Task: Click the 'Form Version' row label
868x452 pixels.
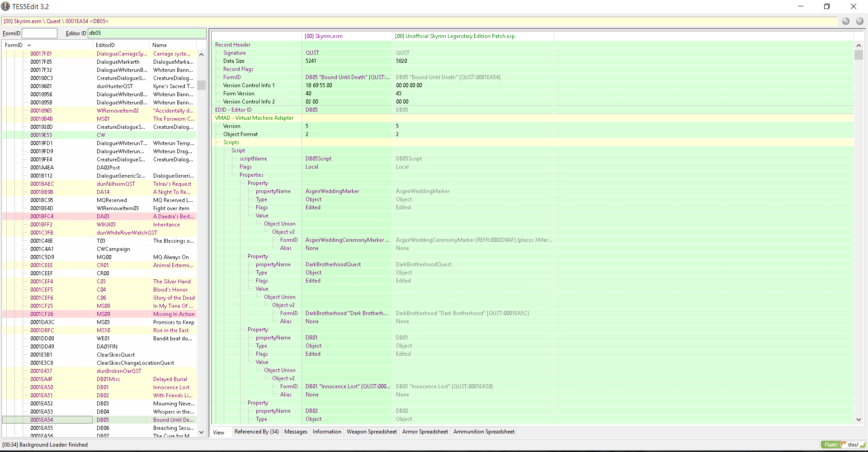Action: click(239, 94)
